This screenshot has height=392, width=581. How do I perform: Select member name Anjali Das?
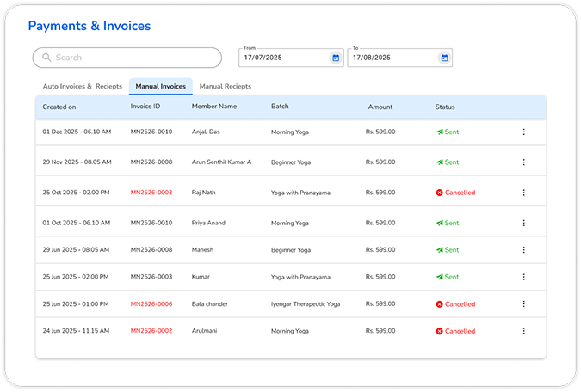click(x=206, y=132)
